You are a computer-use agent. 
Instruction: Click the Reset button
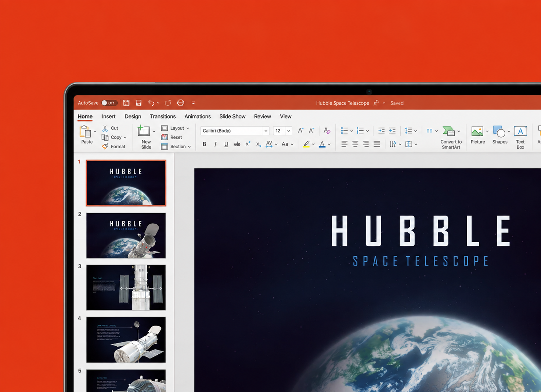(x=172, y=137)
